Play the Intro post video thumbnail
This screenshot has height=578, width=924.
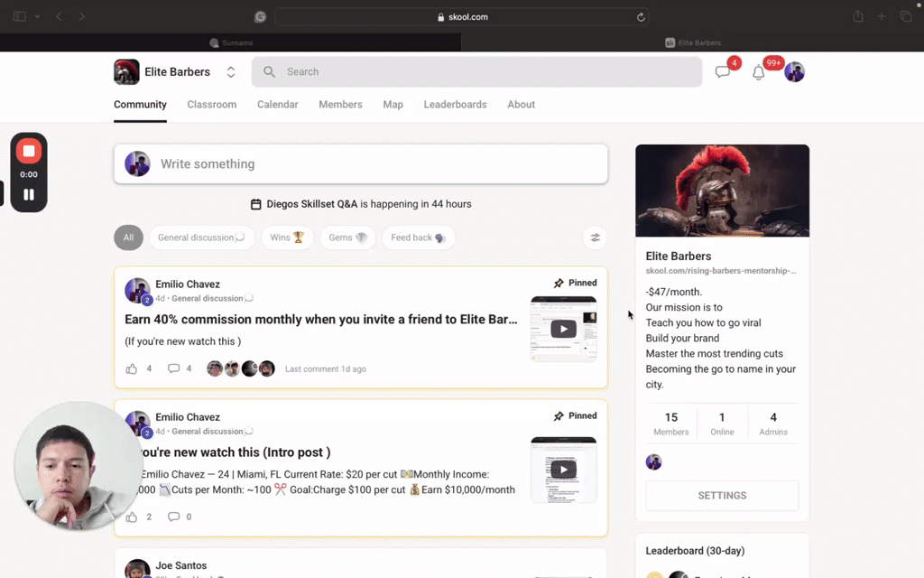click(x=563, y=470)
